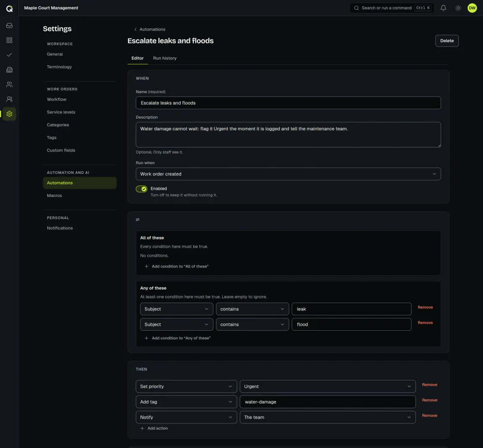
Task: Remove the flood condition
Action: pos(425,322)
